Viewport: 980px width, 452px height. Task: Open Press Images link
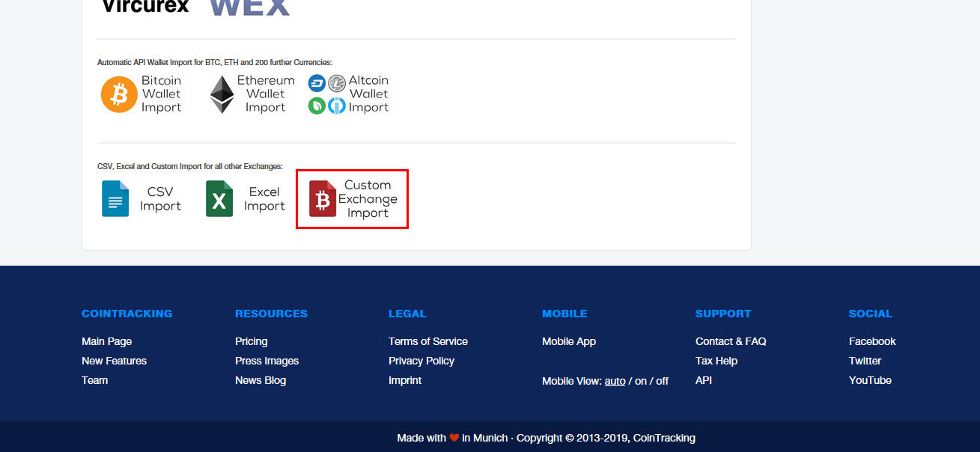tap(267, 361)
